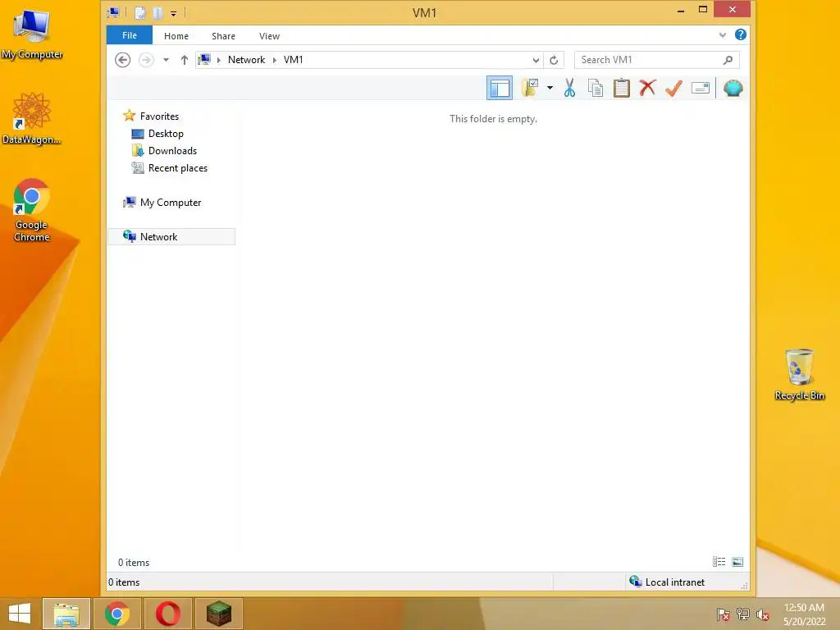Close the VM1 window
The width and height of the screenshot is (840, 630).
point(732,10)
